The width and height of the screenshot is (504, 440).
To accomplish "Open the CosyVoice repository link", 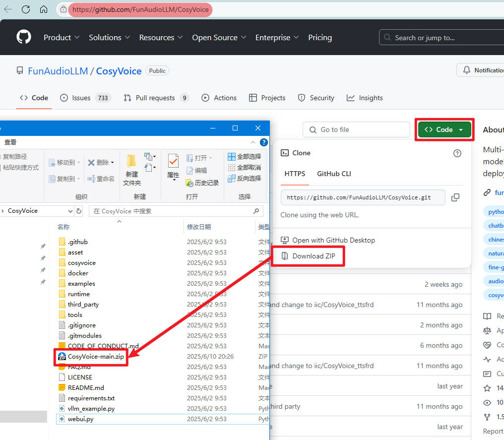I will [119, 71].
